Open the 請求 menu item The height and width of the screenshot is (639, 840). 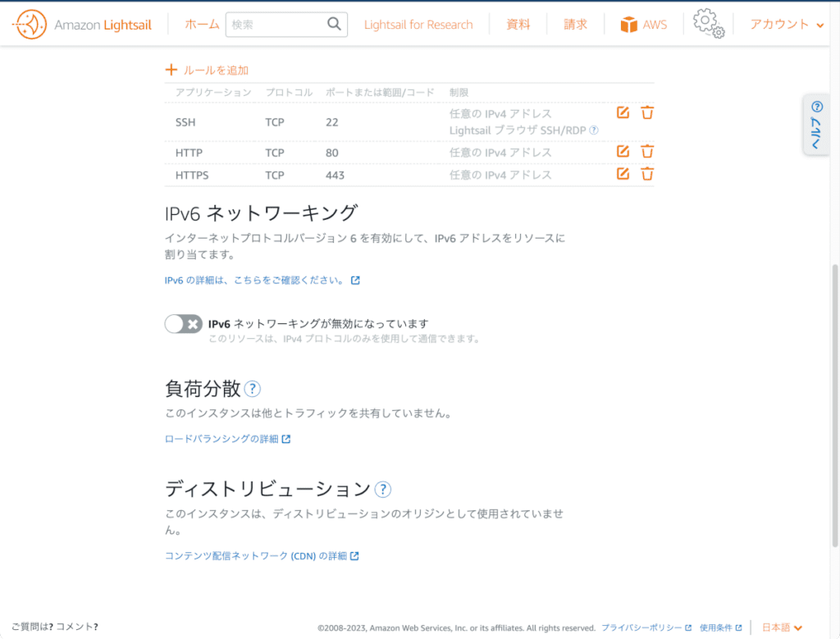(x=575, y=25)
